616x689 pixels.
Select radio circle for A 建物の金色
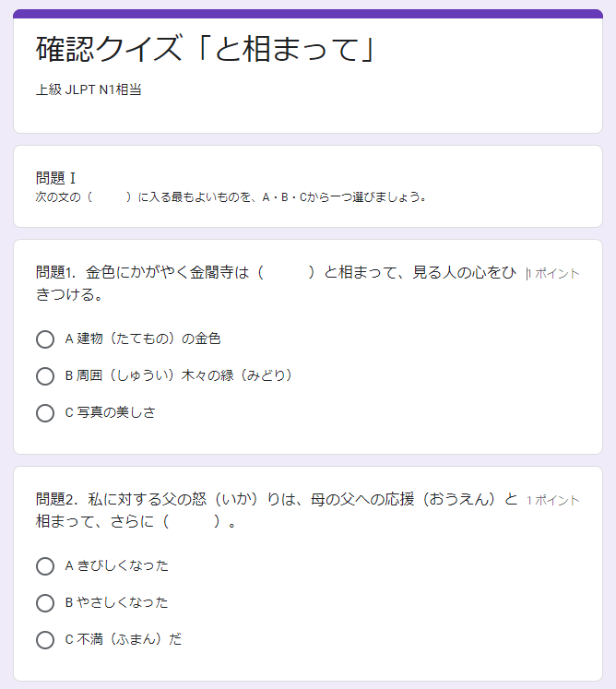(45, 339)
